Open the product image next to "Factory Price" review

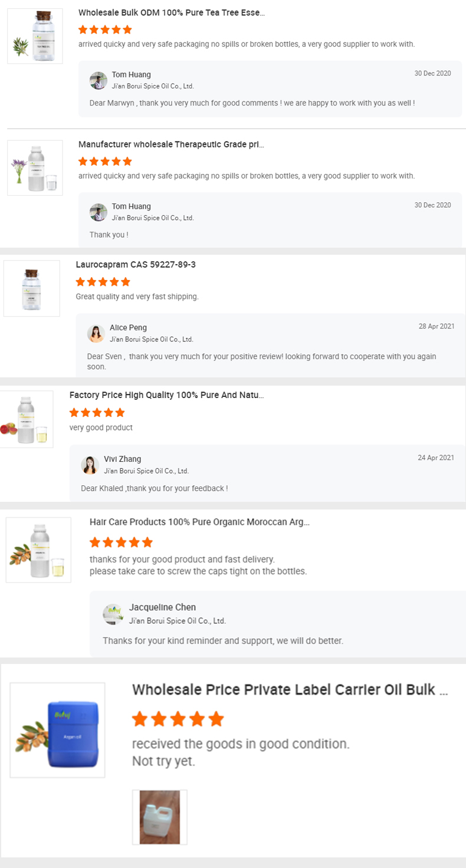point(26,419)
